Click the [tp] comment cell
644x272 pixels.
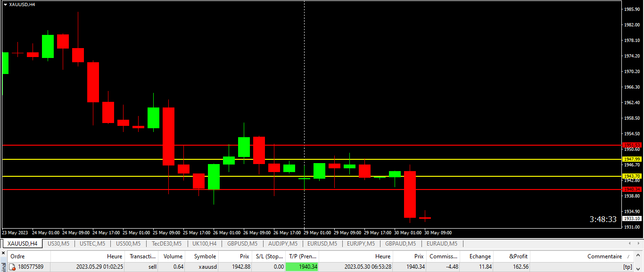(582, 267)
